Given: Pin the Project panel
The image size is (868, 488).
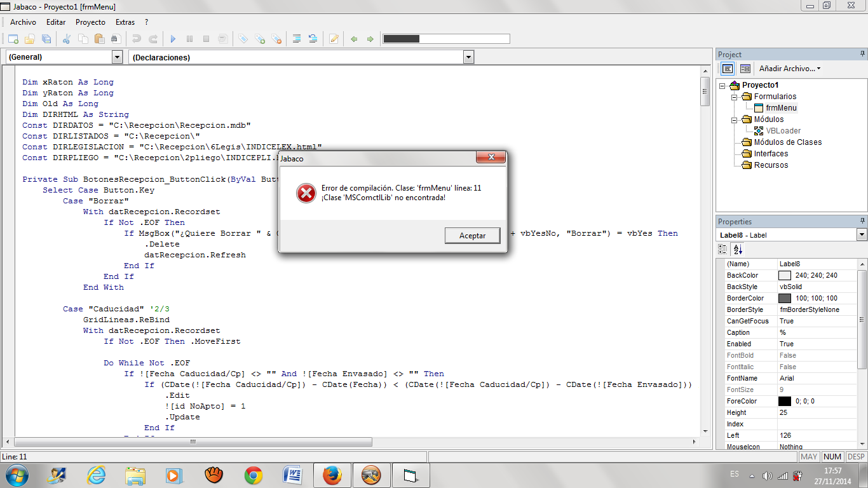Looking at the screenshot, I should coord(862,54).
